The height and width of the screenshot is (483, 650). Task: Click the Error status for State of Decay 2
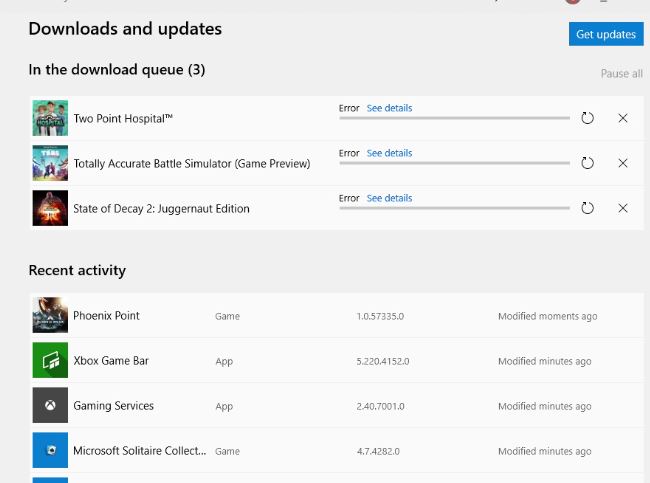349,198
